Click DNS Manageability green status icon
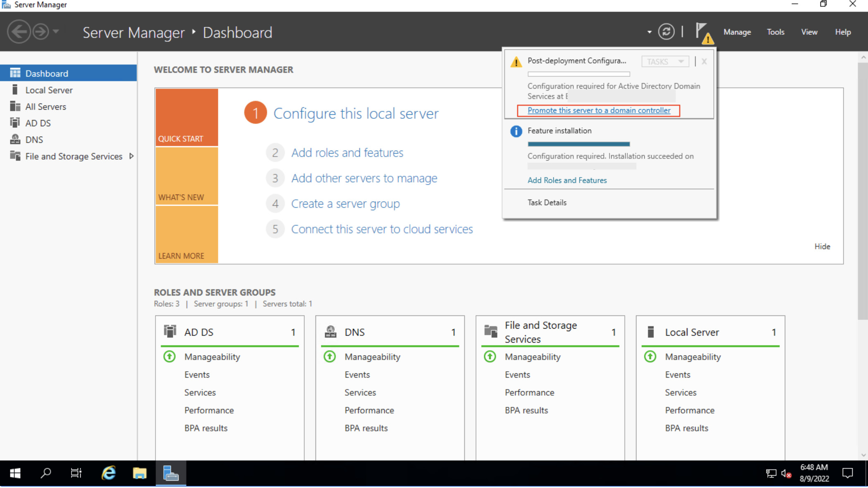Viewport: 868px width, 488px height. tap(330, 356)
